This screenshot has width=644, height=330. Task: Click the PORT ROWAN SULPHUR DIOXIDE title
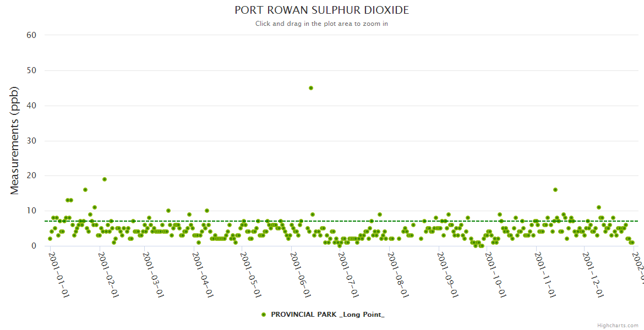point(321,10)
